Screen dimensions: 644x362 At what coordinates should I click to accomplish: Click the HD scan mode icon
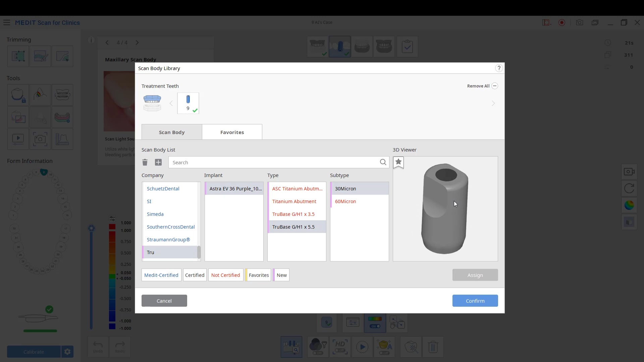[340, 347]
